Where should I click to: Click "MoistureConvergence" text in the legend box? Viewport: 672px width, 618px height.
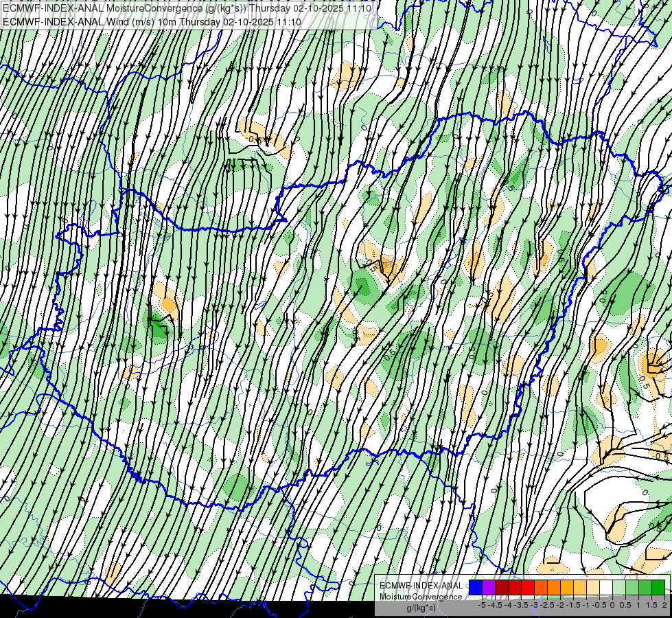(x=421, y=597)
